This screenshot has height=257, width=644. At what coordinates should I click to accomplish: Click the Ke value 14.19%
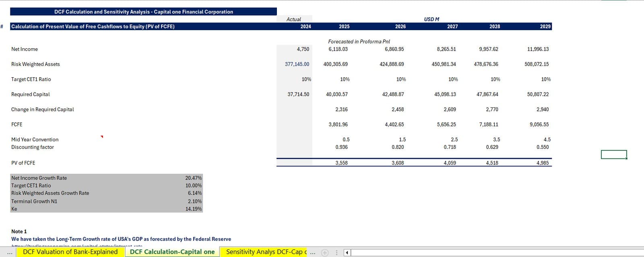coord(194,209)
